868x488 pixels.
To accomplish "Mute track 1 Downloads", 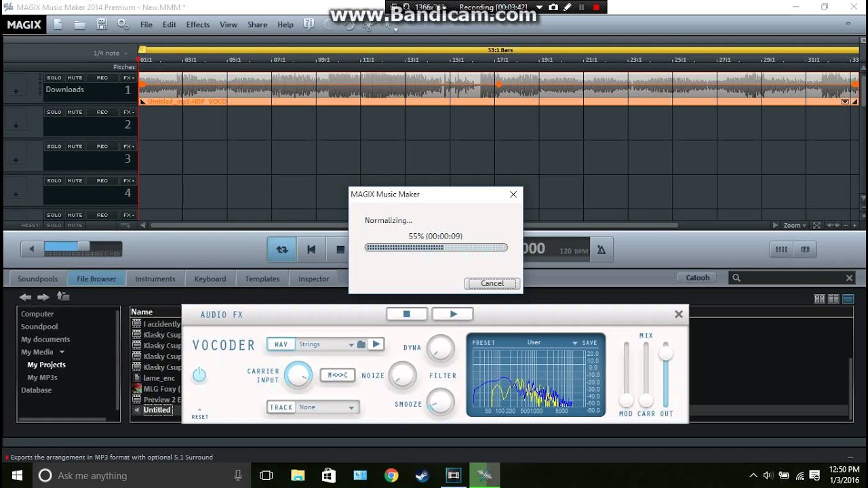I will click(75, 78).
